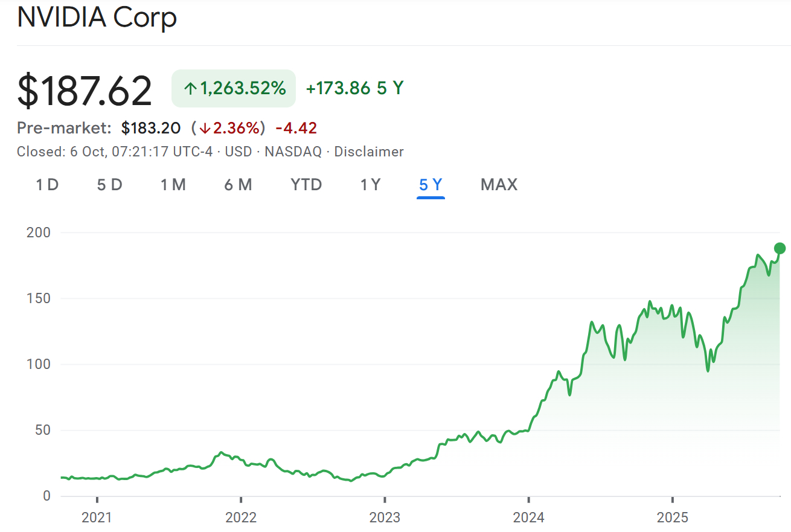Show the MAX price history
Image resolution: width=791 pixels, height=532 pixels.
click(x=499, y=185)
